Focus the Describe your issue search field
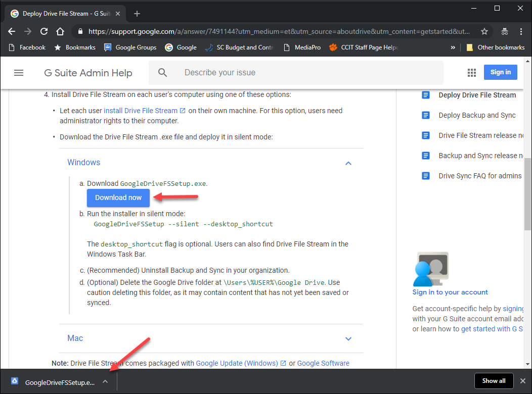This screenshot has width=532, height=394. [x=296, y=73]
